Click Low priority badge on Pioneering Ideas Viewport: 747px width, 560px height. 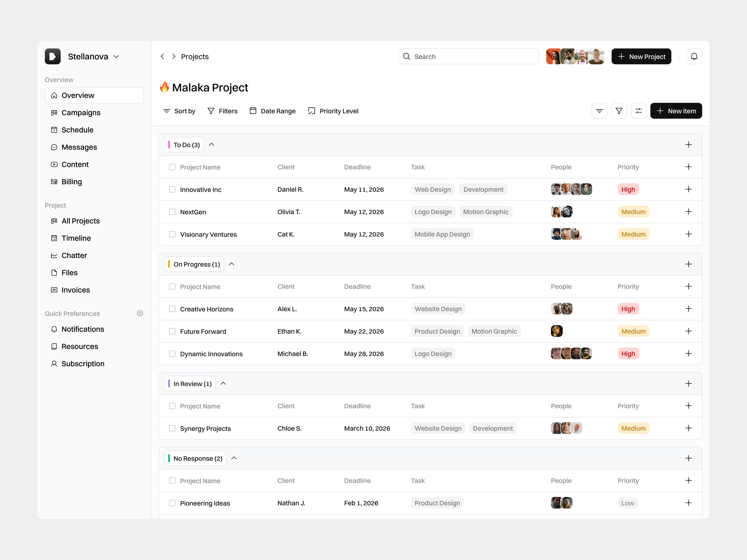(x=627, y=503)
